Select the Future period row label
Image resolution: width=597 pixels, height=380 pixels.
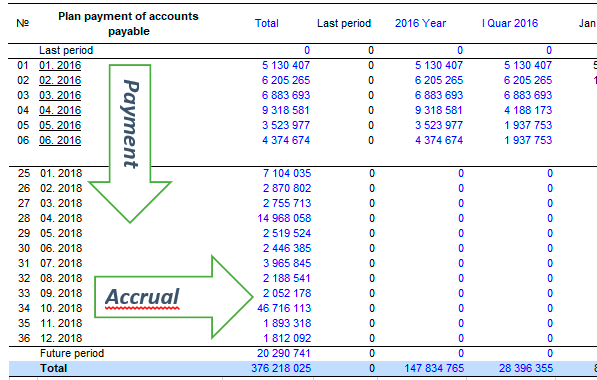72,353
